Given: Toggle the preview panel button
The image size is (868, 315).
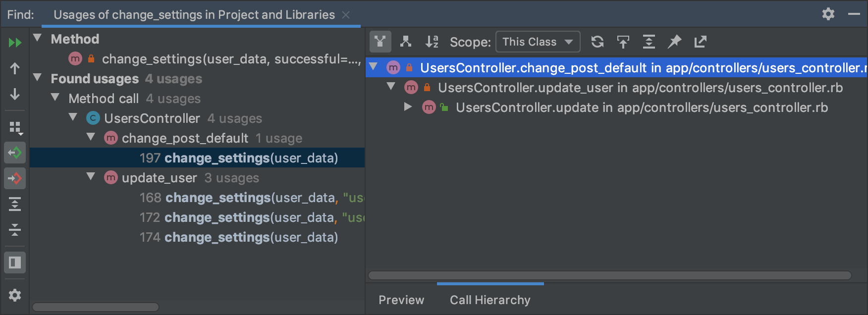Looking at the screenshot, I should [15, 262].
